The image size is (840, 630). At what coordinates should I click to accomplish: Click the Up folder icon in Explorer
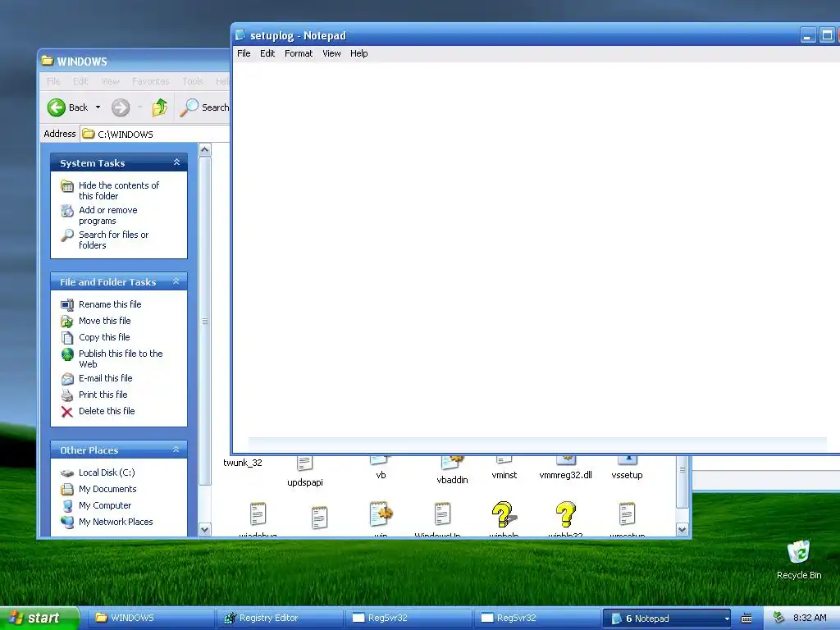160,107
